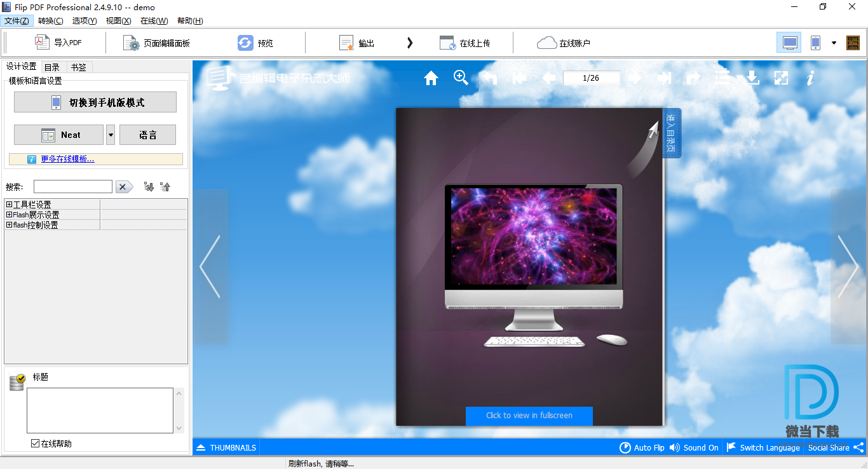Toggle Sound On
This screenshot has height=469, width=868.
[x=694, y=447]
